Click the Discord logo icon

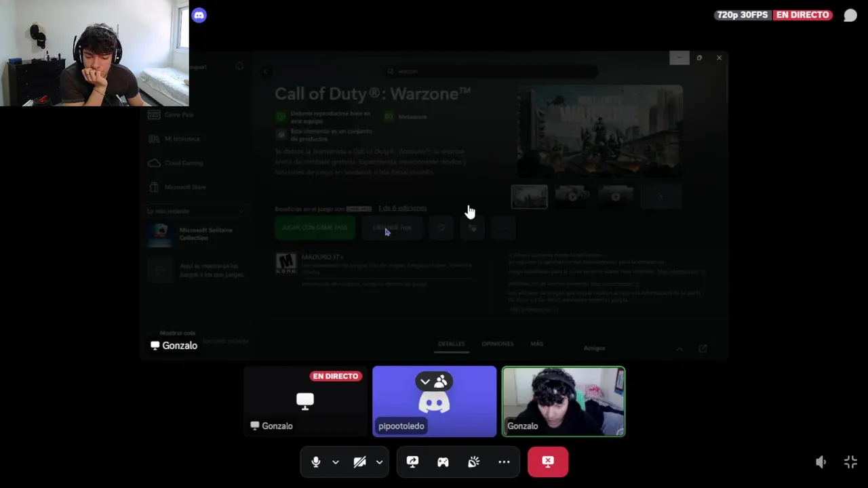pyautogui.click(x=199, y=15)
